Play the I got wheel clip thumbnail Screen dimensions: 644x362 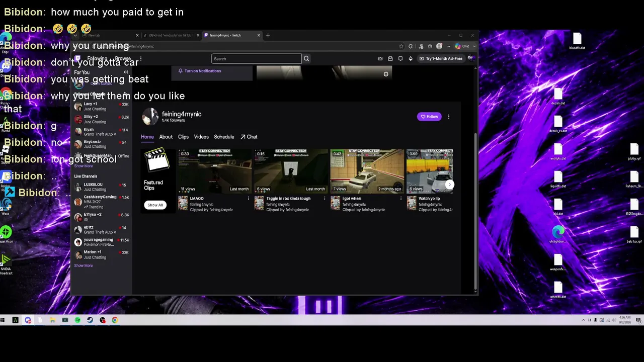367,171
